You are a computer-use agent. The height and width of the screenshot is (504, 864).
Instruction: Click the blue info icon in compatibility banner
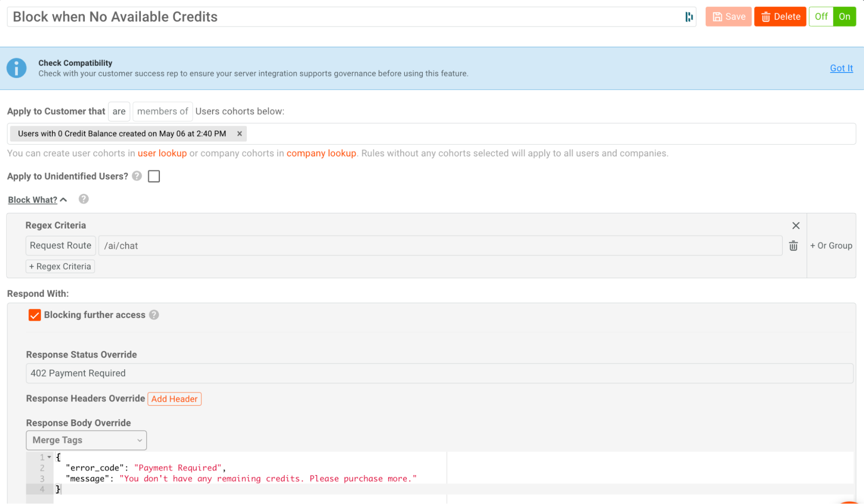[16, 68]
